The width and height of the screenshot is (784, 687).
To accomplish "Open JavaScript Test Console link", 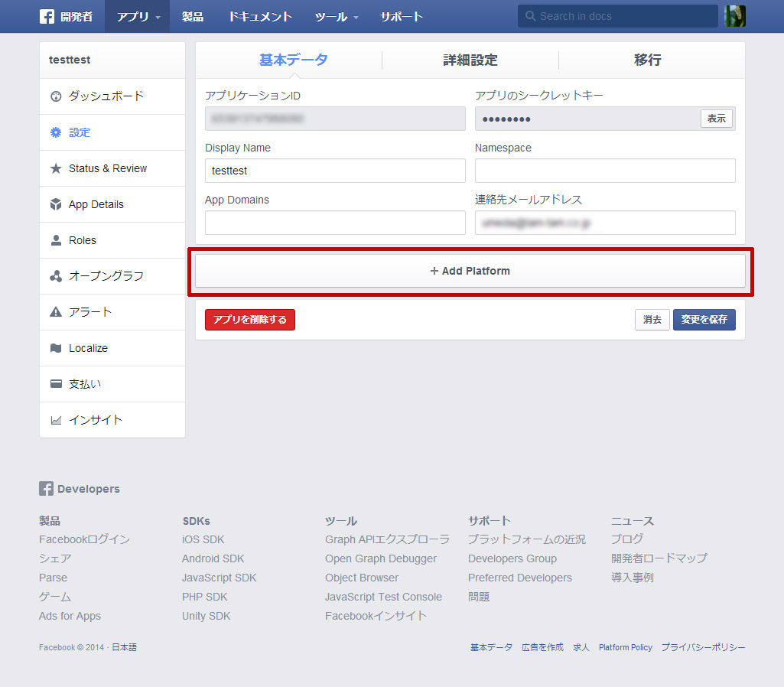I will (383, 597).
